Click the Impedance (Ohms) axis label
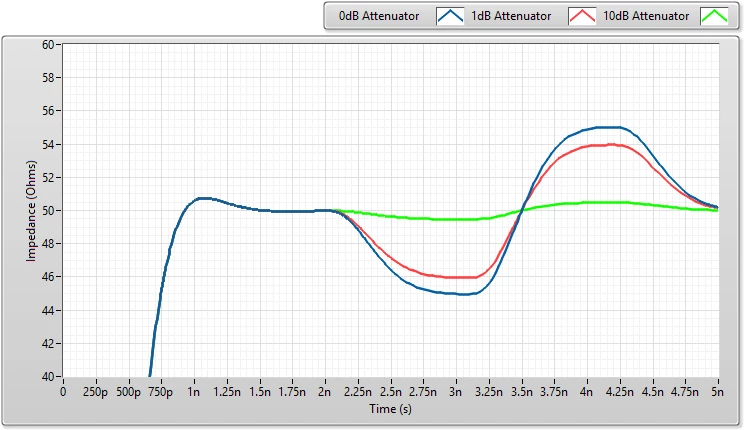This screenshot has height=430, width=744. tap(31, 211)
